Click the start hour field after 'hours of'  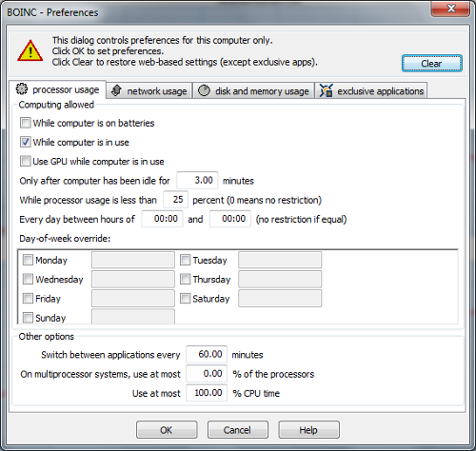tap(162, 219)
